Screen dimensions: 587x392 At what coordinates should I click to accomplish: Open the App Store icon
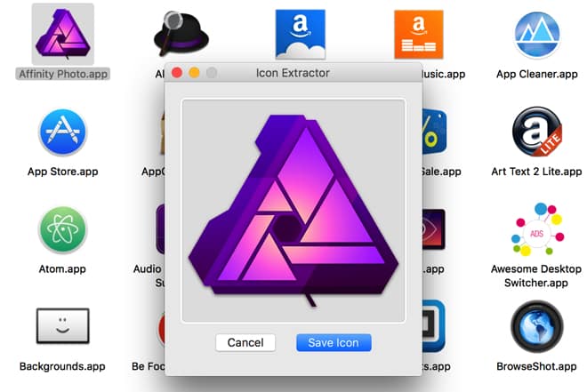click(63, 132)
